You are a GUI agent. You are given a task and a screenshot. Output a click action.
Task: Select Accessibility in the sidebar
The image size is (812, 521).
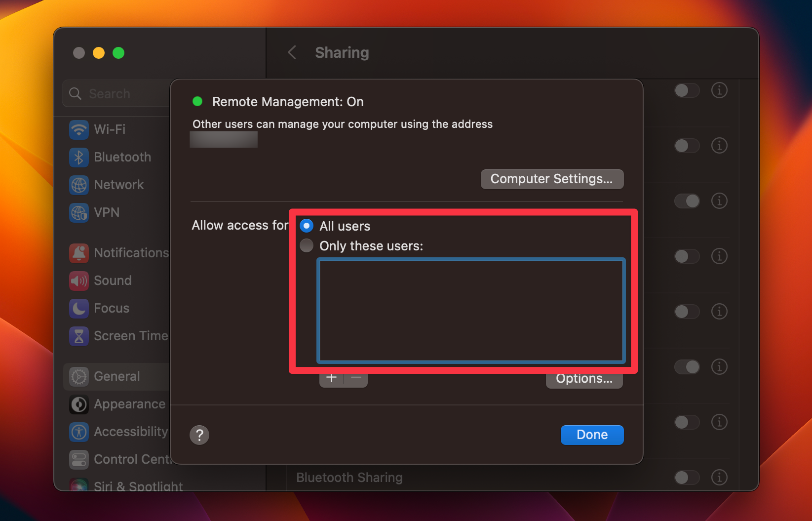[x=130, y=432]
